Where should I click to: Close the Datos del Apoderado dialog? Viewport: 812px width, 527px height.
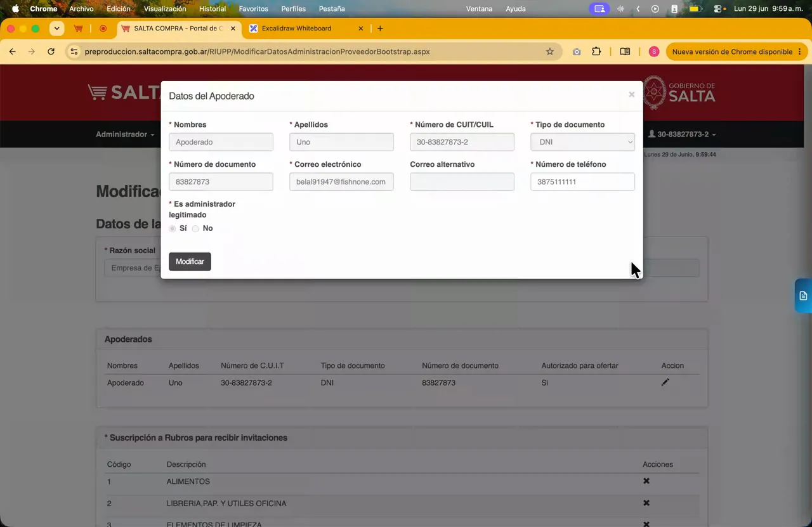pos(631,94)
